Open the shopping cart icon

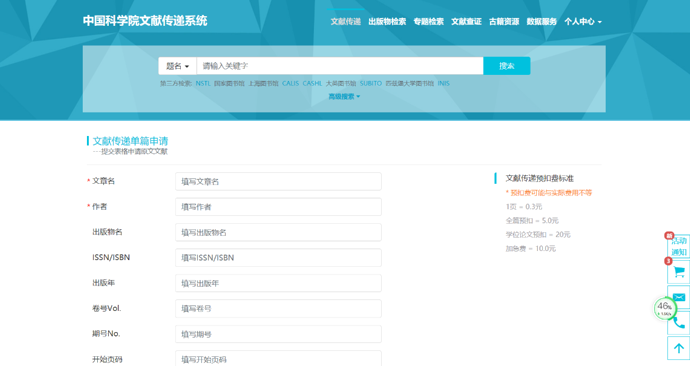[679, 272]
